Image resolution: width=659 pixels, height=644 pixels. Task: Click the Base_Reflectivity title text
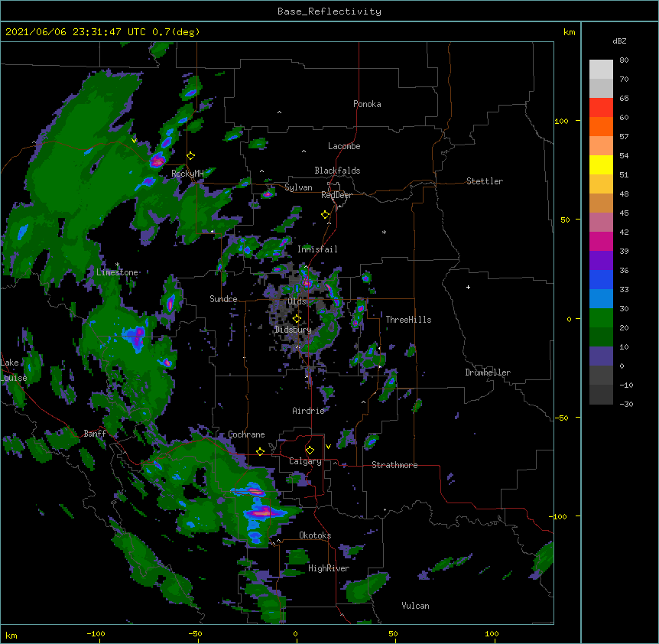tap(329, 11)
